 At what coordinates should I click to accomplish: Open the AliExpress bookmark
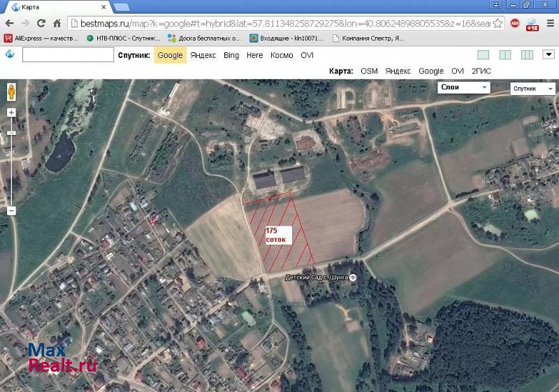pyautogui.click(x=41, y=38)
